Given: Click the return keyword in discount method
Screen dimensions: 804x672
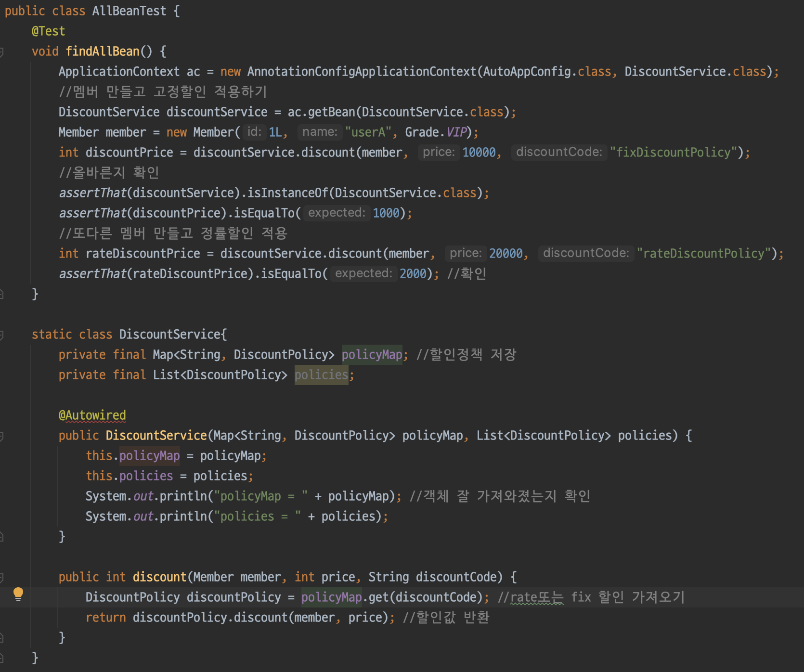Looking at the screenshot, I should tap(105, 618).
